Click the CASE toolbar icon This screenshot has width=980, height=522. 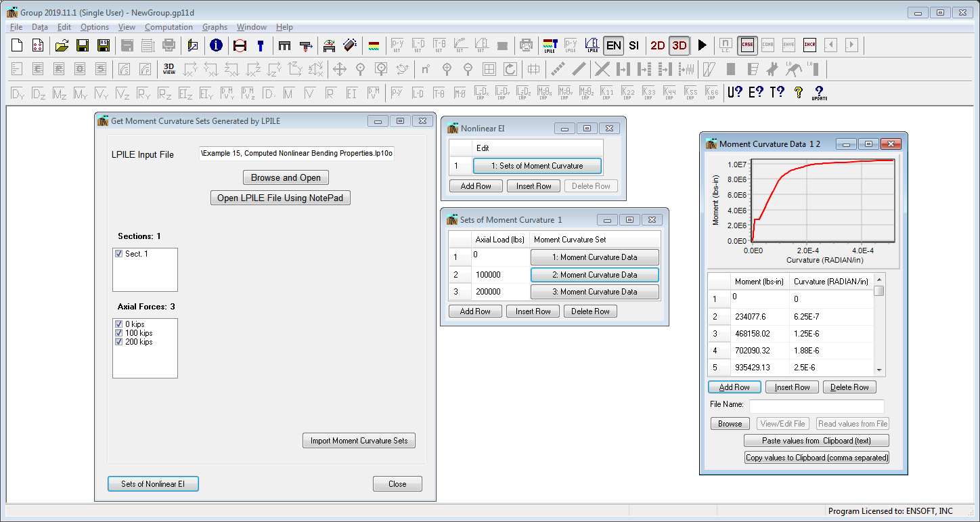coord(747,45)
